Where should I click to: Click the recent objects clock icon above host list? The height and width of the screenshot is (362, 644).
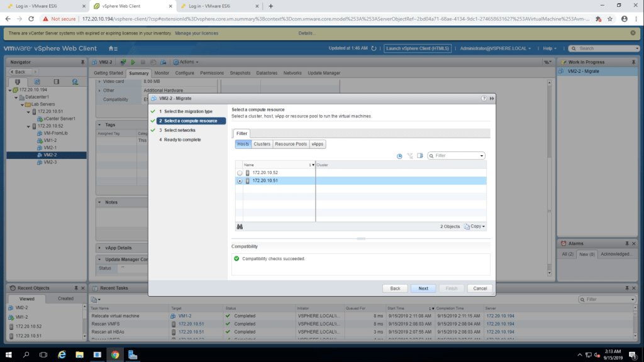(x=399, y=156)
